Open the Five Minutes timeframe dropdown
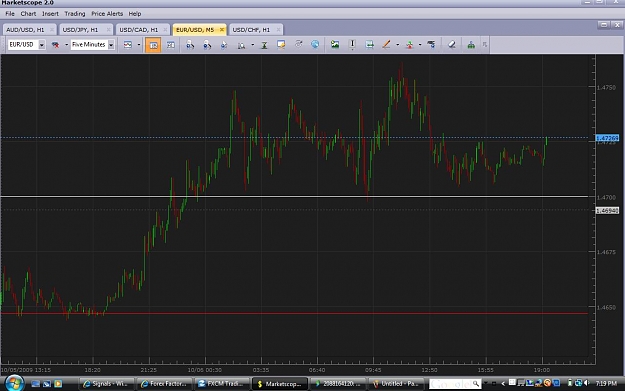625x391 pixels. 111,45
